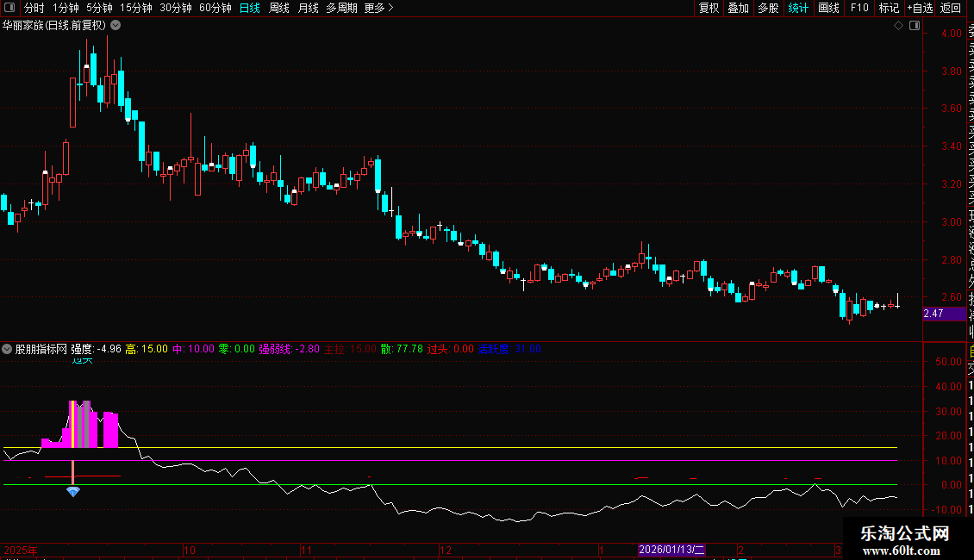The width and height of the screenshot is (974, 560).
Task: Click the 2.47 current price label
Action: (x=944, y=314)
